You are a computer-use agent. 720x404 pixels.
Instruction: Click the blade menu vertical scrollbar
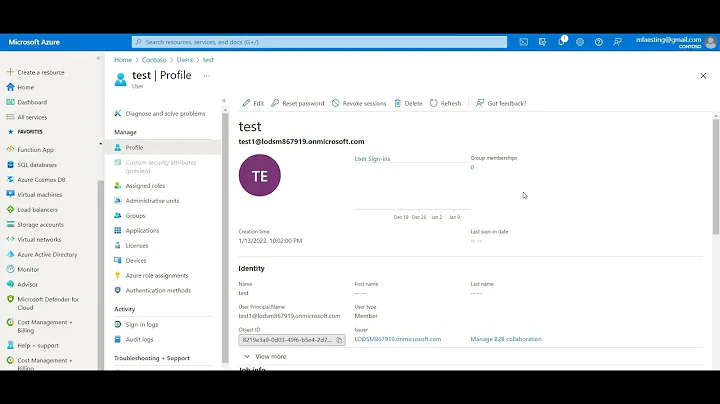pos(225,236)
